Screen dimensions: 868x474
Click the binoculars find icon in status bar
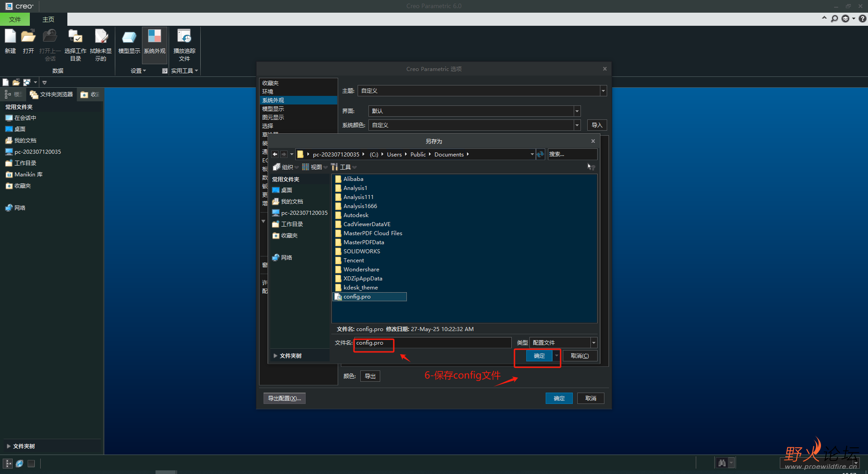722,463
